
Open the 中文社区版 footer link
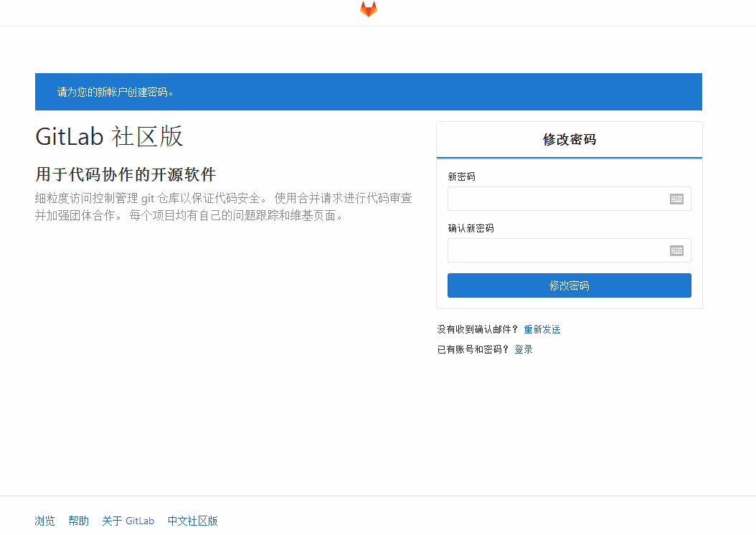click(x=193, y=521)
